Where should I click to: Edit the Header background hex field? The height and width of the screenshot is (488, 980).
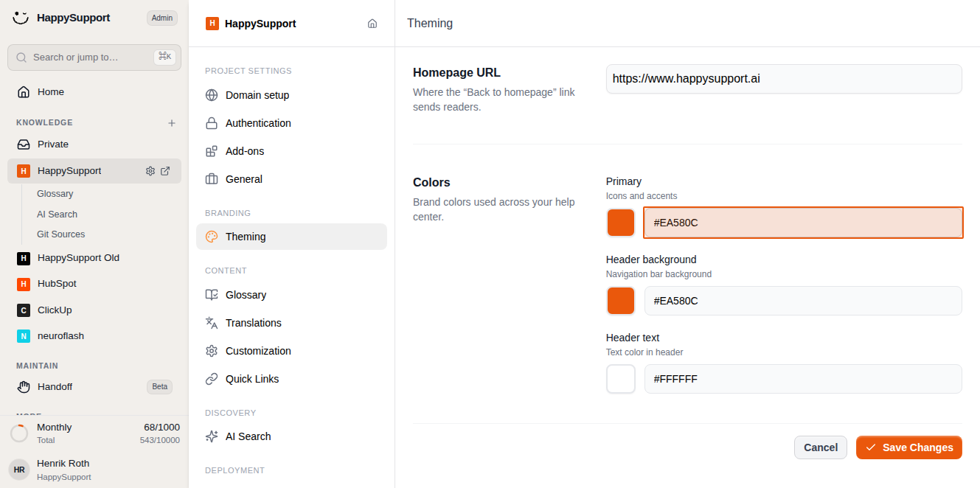tap(803, 301)
